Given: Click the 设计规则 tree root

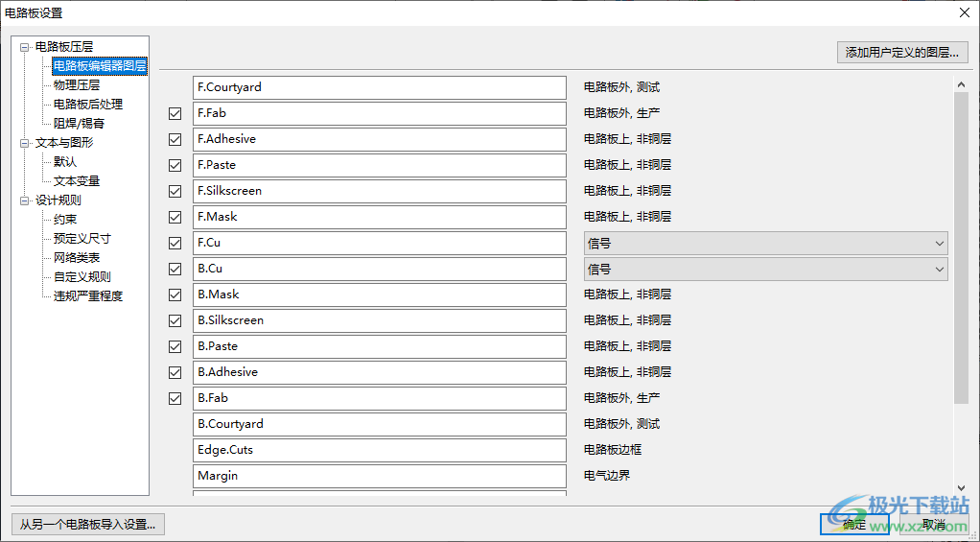Looking at the screenshot, I should click(58, 200).
